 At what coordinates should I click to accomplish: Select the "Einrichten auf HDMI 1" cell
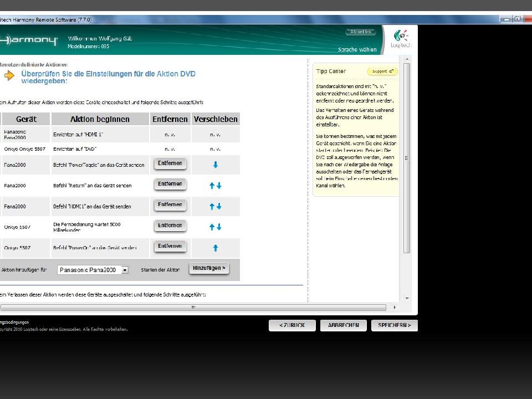click(x=100, y=134)
